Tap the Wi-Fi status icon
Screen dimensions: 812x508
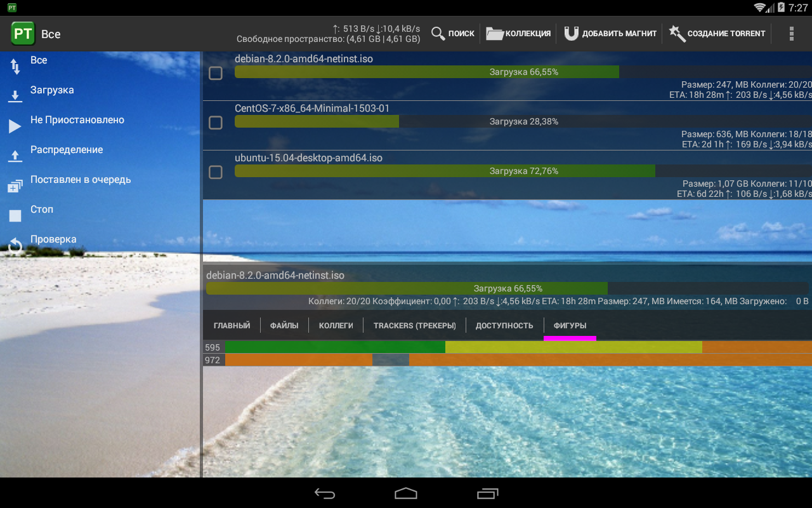tap(760, 8)
